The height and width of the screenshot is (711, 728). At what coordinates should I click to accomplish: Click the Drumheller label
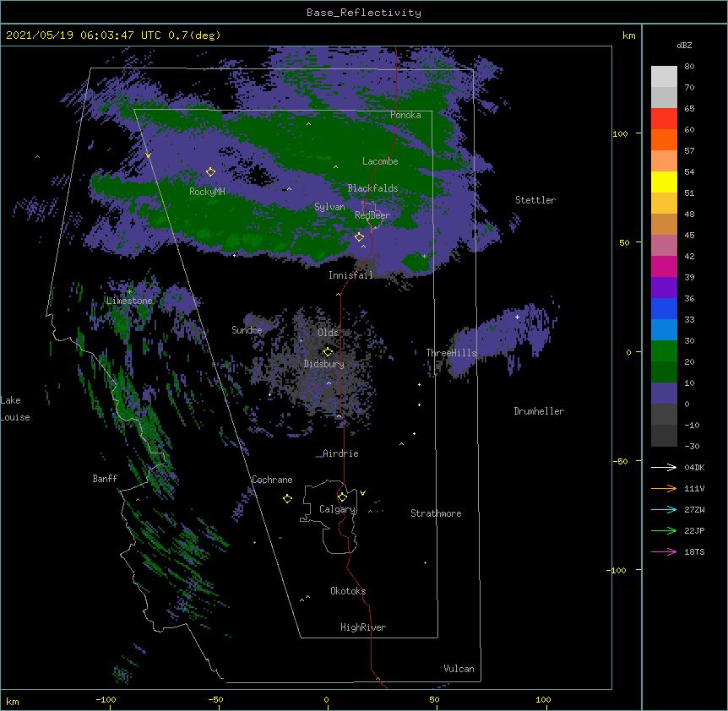pos(539,411)
